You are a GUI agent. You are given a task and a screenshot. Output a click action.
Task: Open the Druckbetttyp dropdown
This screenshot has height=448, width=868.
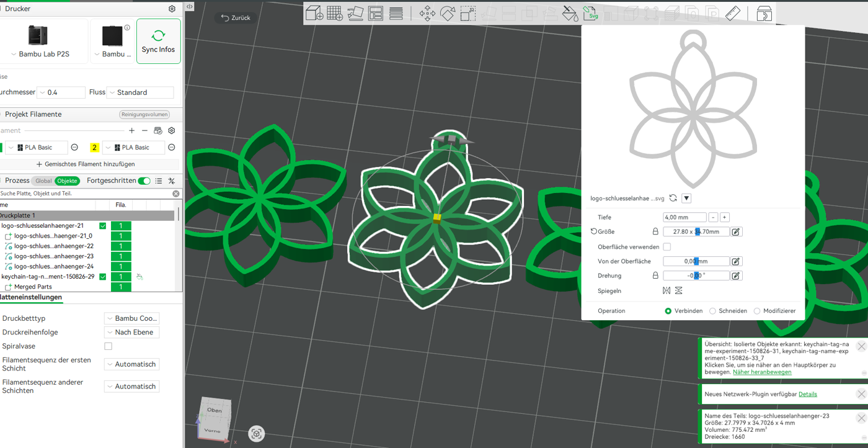(x=131, y=318)
